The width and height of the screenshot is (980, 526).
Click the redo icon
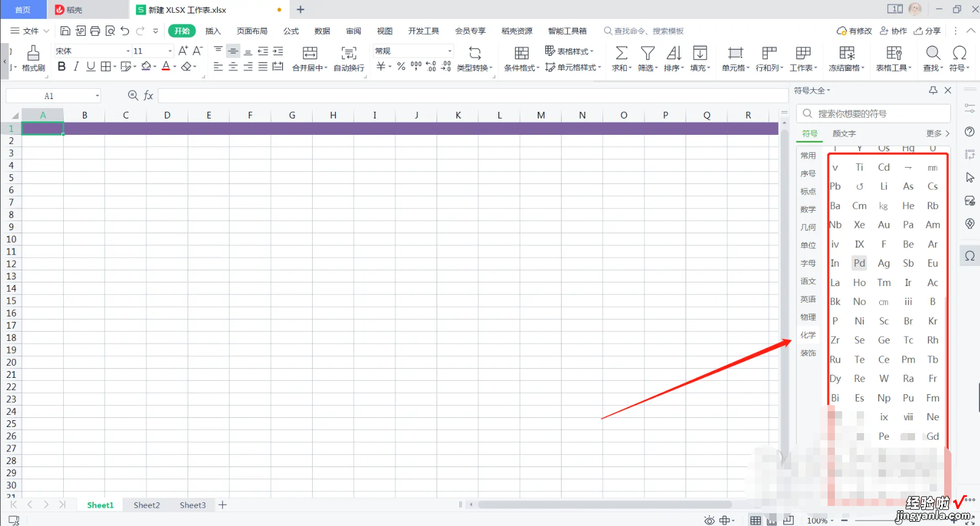(140, 30)
